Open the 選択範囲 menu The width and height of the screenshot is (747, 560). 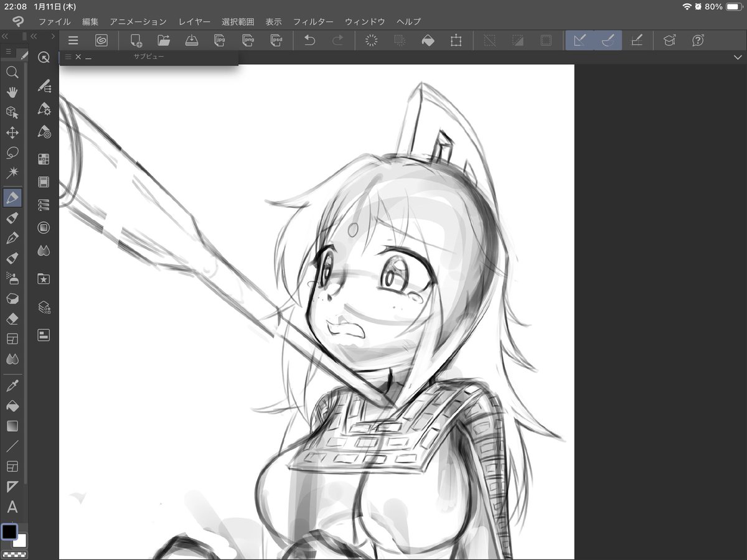click(238, 22)
